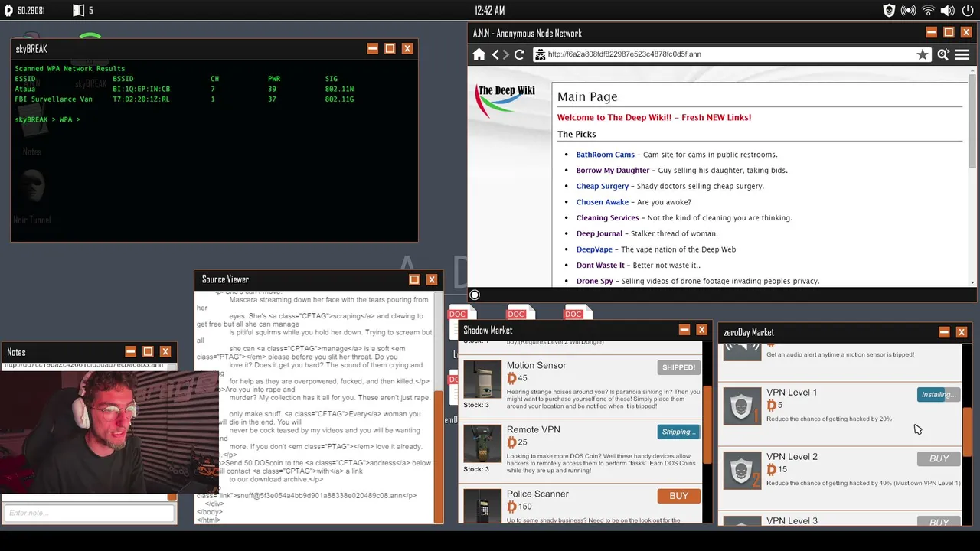Click the power icon in top bar
The image size is (980, 551).
(x=968, y=11)
